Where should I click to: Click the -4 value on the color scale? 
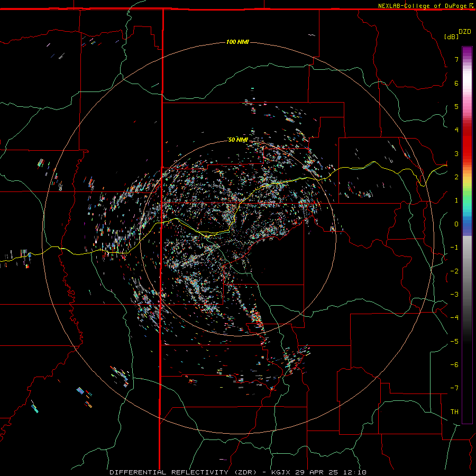454,318
